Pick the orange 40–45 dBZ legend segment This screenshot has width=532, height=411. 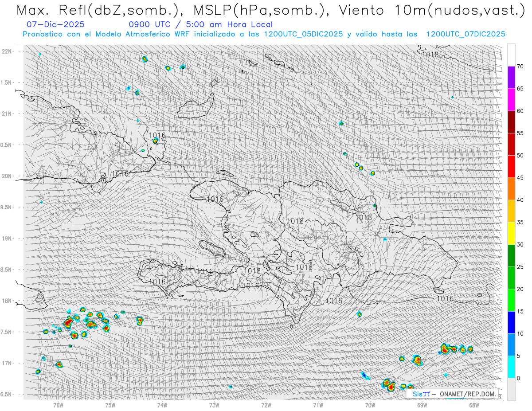pos(511,189)
